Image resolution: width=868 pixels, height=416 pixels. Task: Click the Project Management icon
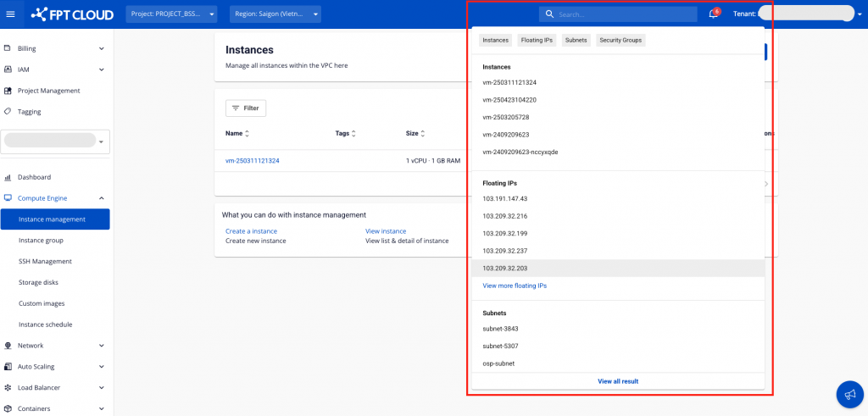point(8,91)
